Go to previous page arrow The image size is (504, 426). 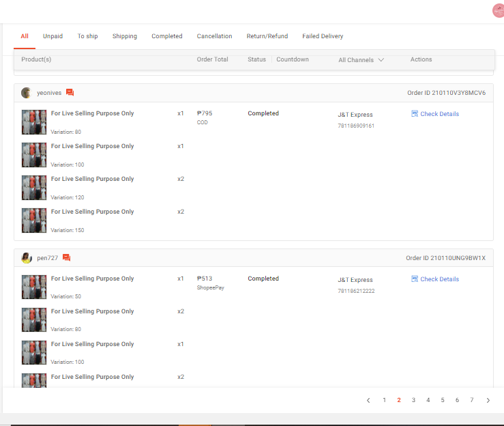click(368, 400)
